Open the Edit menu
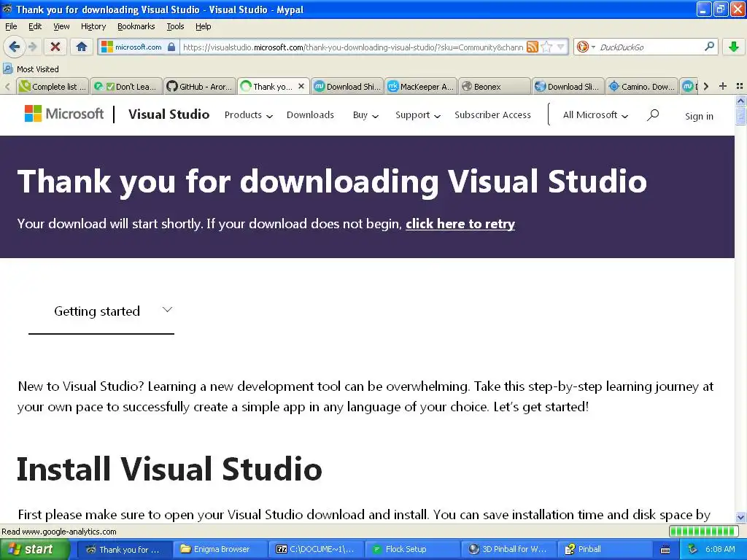The image size is (747, 560). pyautogui.click(x=35, y=26)
